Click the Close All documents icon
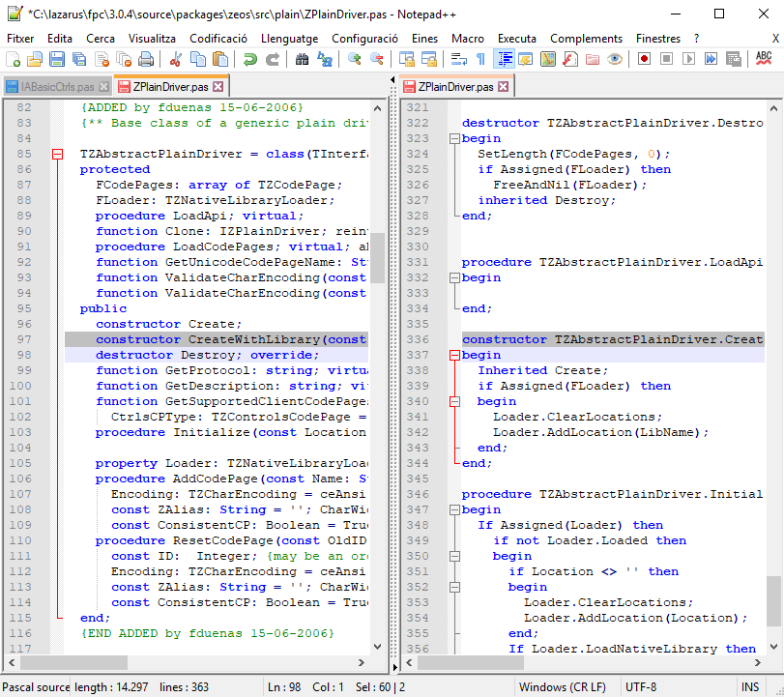784x697 pixels. coord(124,59)
